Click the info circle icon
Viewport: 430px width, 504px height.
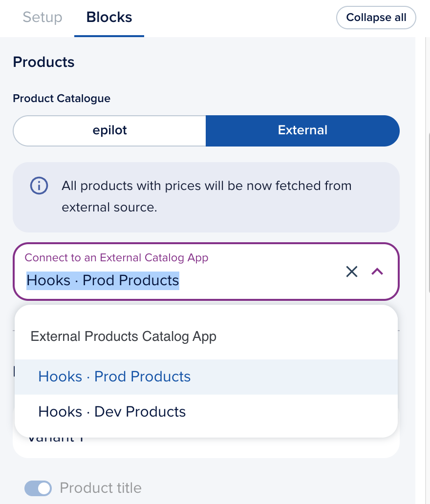(39, 186)
